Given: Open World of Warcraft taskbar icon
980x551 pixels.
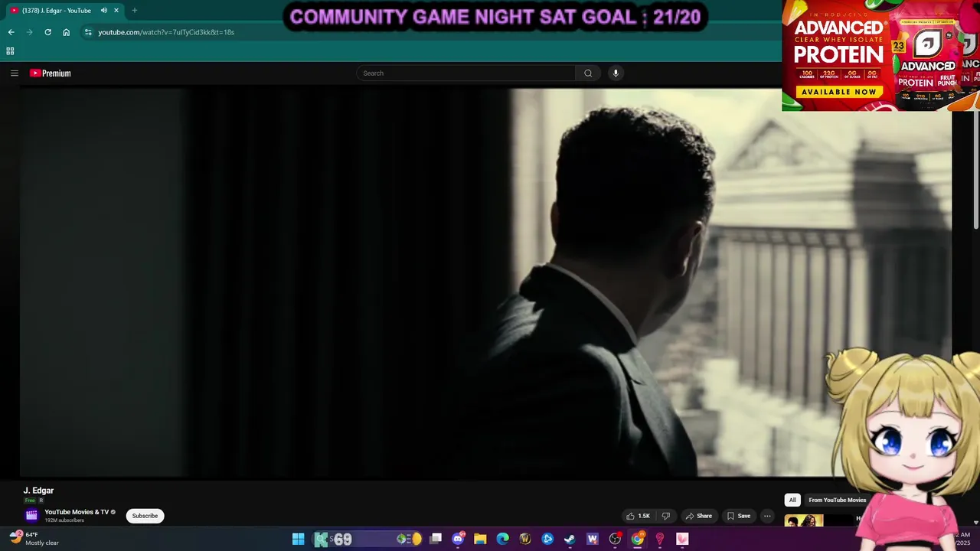Looking at the screenshot, I should 525,539.
